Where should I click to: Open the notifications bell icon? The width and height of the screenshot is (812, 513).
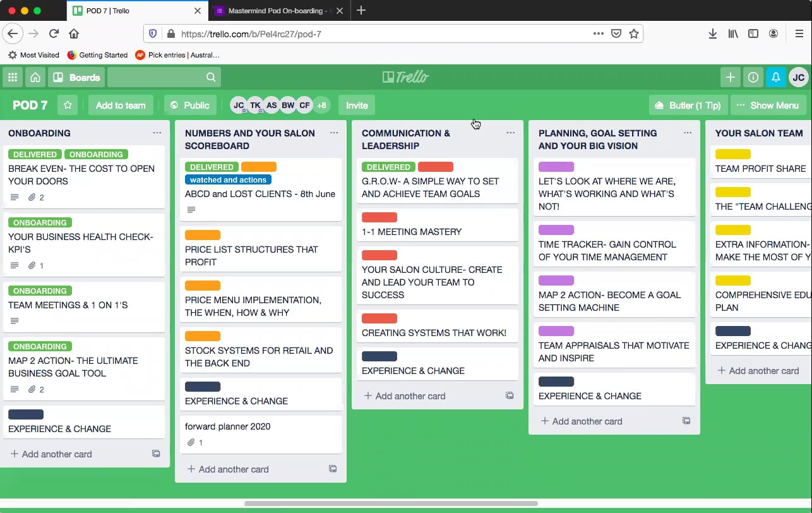pos(776,78)
